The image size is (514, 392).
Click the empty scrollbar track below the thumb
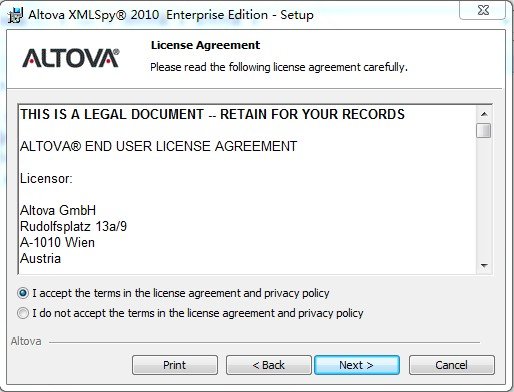pyautogui.click(x=484, y=198)
